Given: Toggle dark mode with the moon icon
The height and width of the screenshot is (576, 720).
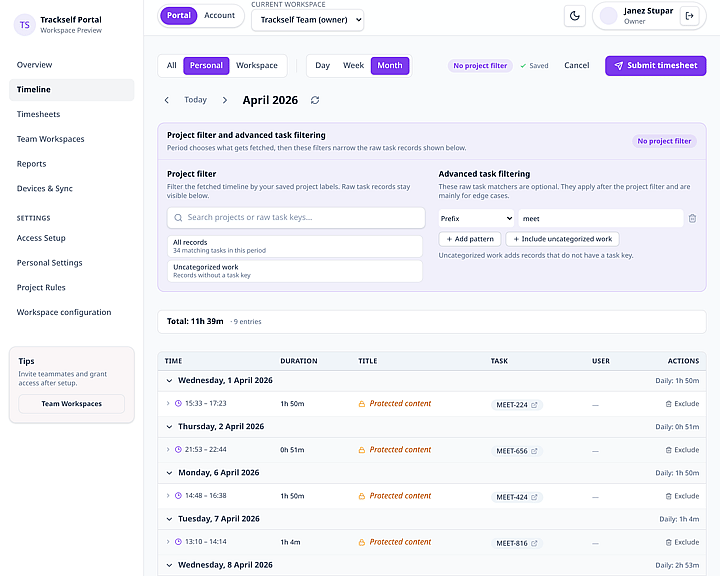Looking at the screenshot, I should [574, 16].
